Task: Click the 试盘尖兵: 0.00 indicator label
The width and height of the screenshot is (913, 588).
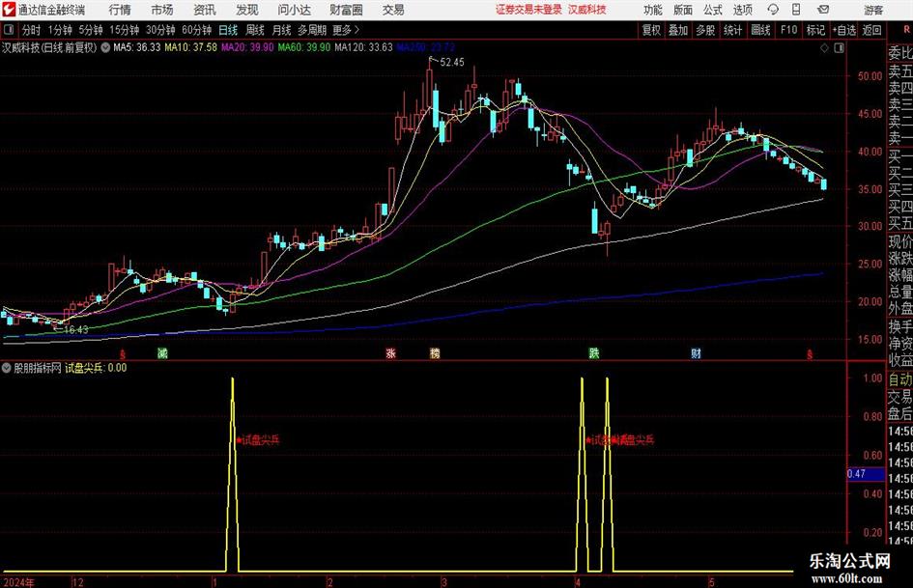Action: [x=96, y=368]
